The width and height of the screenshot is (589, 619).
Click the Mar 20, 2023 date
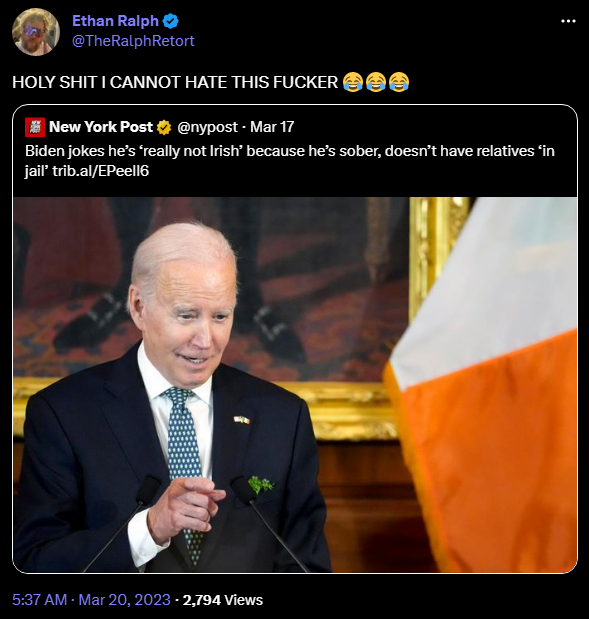(x=125, y=600)
